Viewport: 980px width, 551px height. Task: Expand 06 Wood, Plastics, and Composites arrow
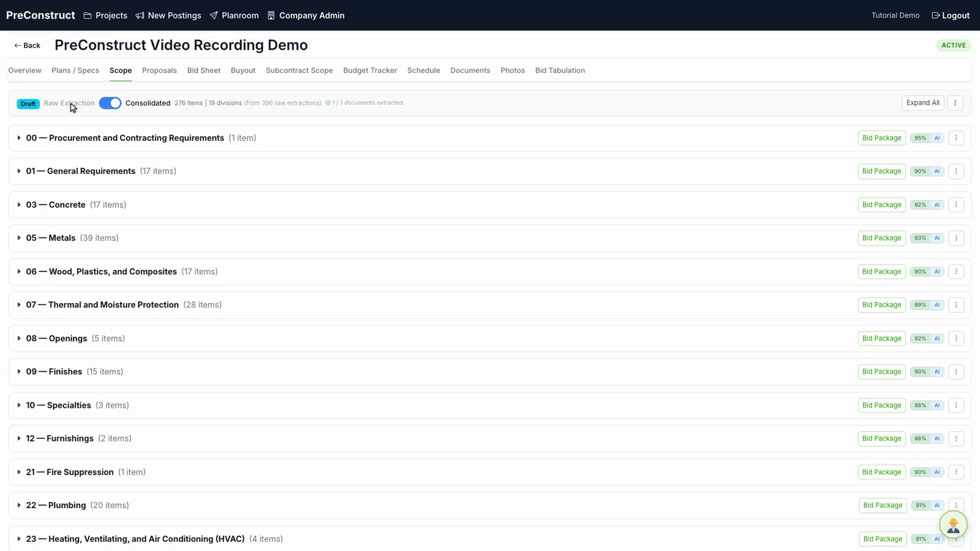coord(19,271)
